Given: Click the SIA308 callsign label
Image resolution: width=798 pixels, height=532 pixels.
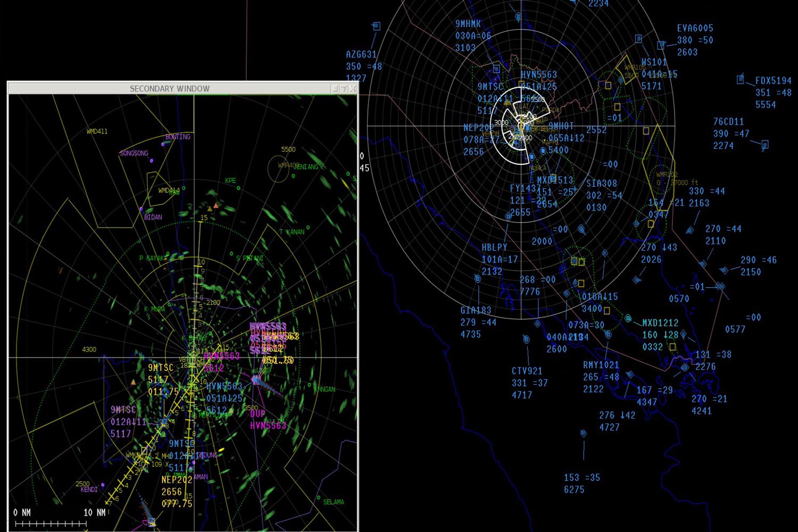Looking at the screenshot, I should (x=602, y=184).
